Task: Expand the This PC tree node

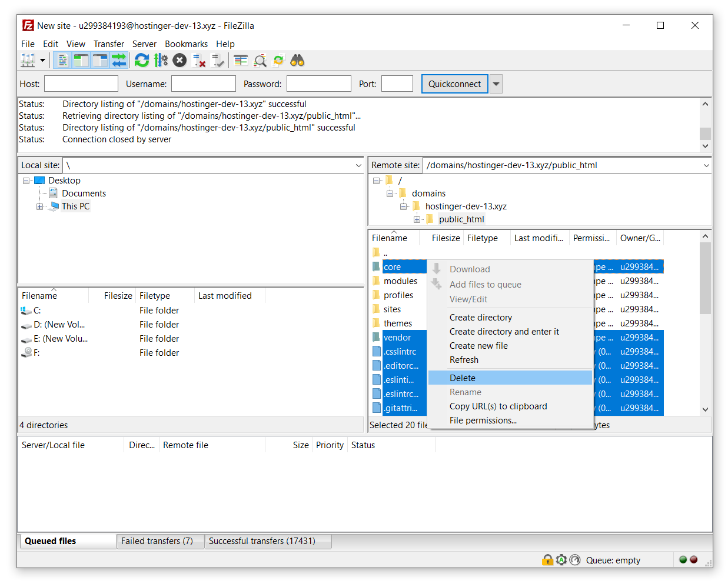Action: (x=39, y=206)
